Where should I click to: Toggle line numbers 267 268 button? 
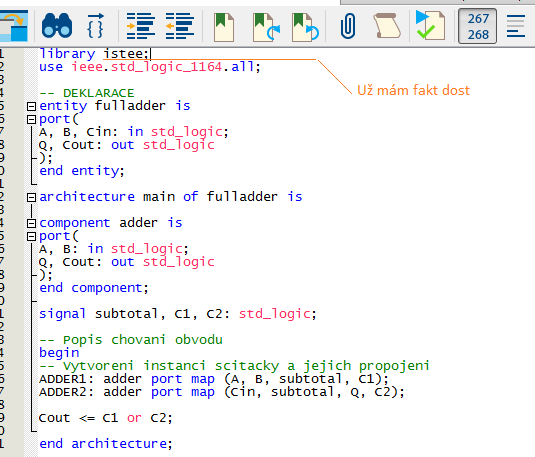pos(477,26)
